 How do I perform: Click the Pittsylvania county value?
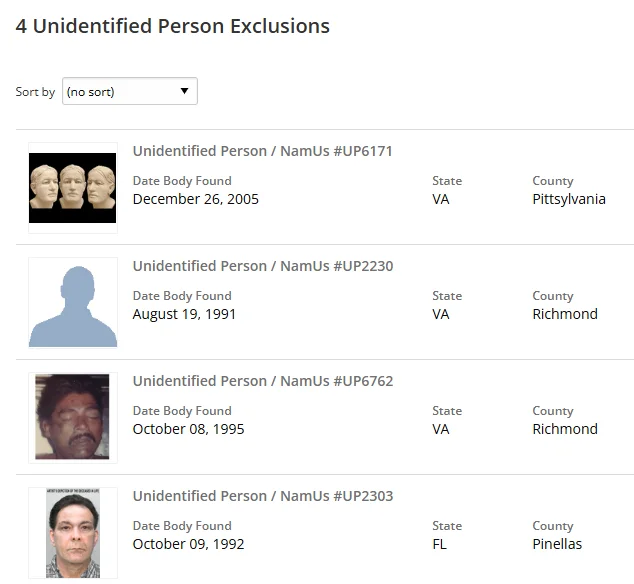click(x=568, y=199)
